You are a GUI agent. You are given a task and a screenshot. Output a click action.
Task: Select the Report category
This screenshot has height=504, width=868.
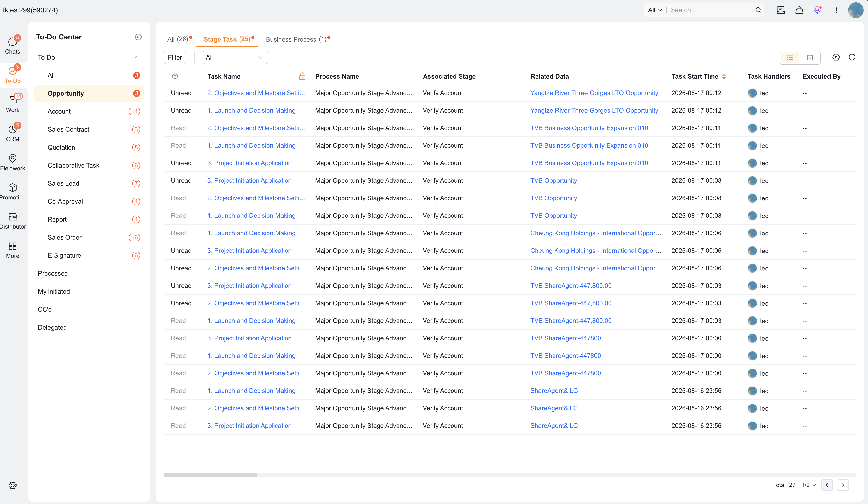click(x=89, y=219)
